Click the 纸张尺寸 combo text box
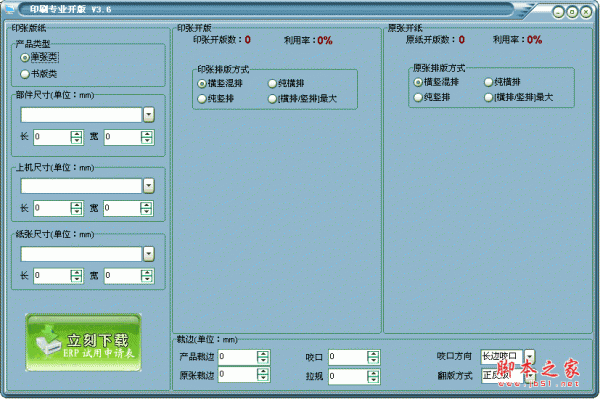 [82, 254]
